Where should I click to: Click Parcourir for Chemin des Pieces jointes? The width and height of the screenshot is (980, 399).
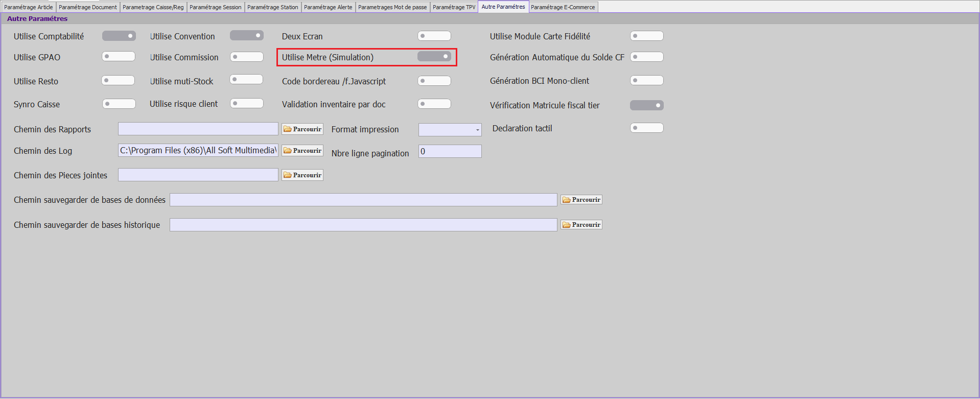pos(302,175)
